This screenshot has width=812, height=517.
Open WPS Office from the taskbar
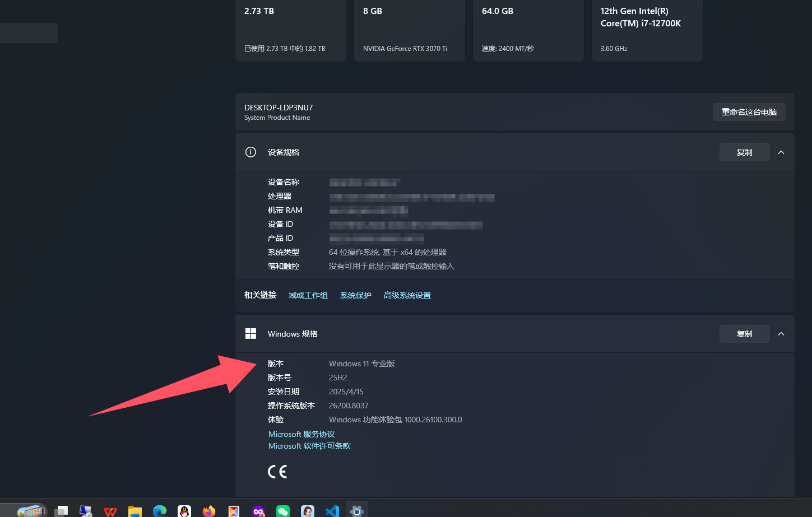pyautogui.click(x=110, y=511)
